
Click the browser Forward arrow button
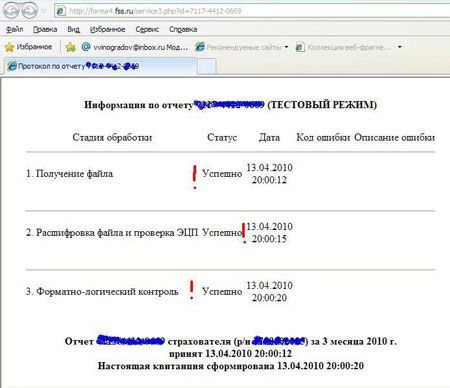30,11
